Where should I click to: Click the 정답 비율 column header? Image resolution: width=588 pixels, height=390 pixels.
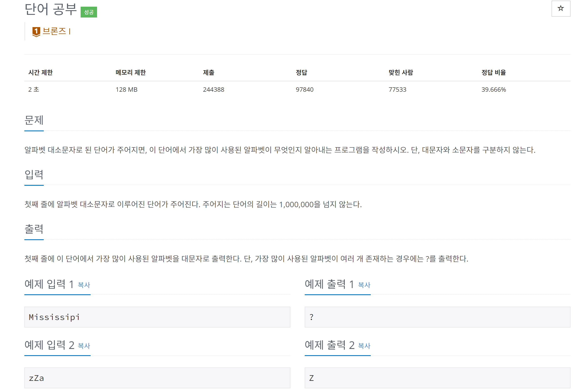point(493,72)
